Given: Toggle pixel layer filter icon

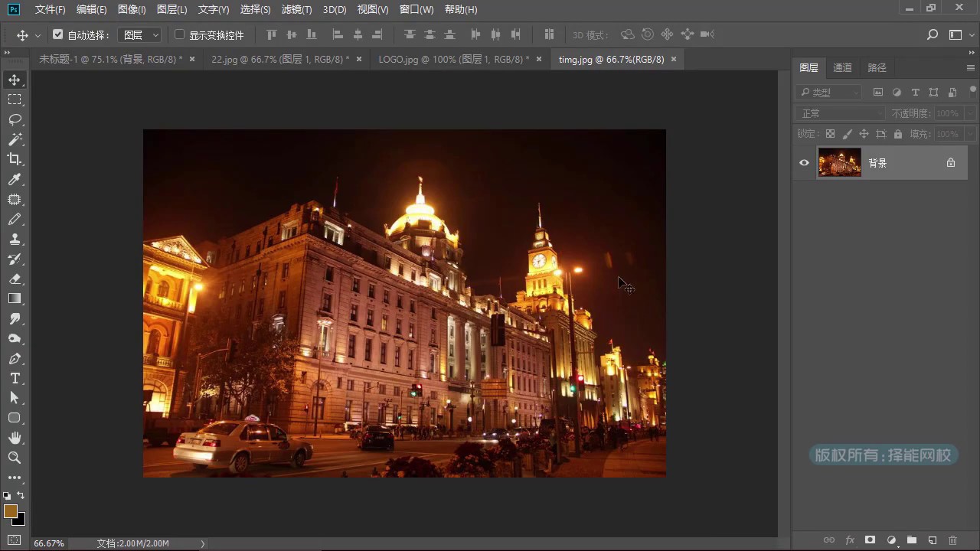Looking at the screenshot, I should click(x=878, y=93).
